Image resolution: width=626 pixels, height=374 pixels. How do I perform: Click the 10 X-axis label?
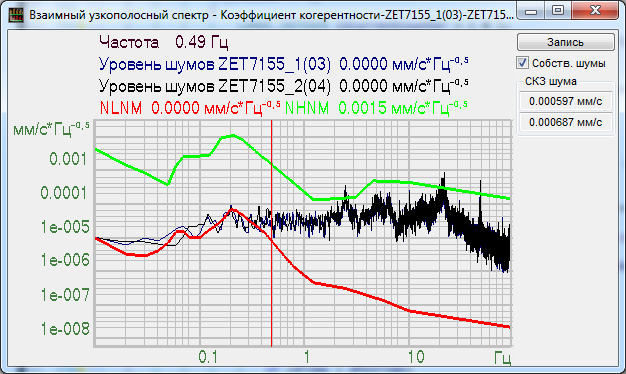coord(416,357)
